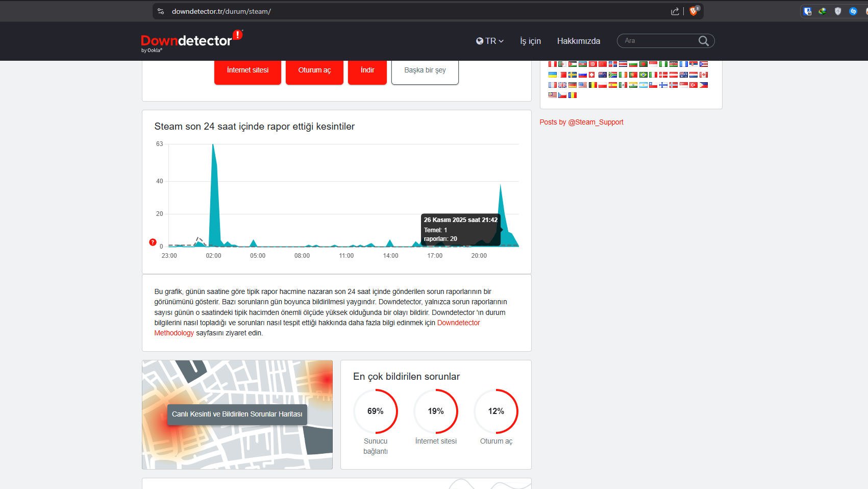Select the New Zealand flag
868x489 pixels.
tap(603, 75)
